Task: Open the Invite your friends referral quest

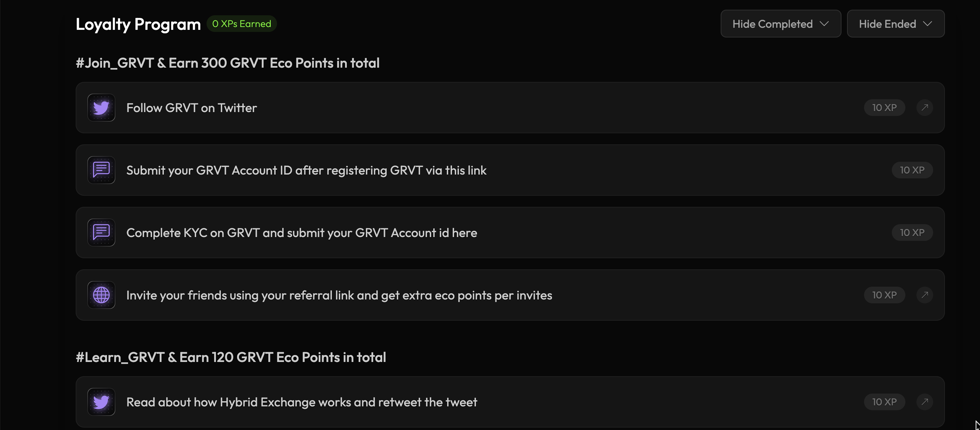Action: click(x=339, y=295)
